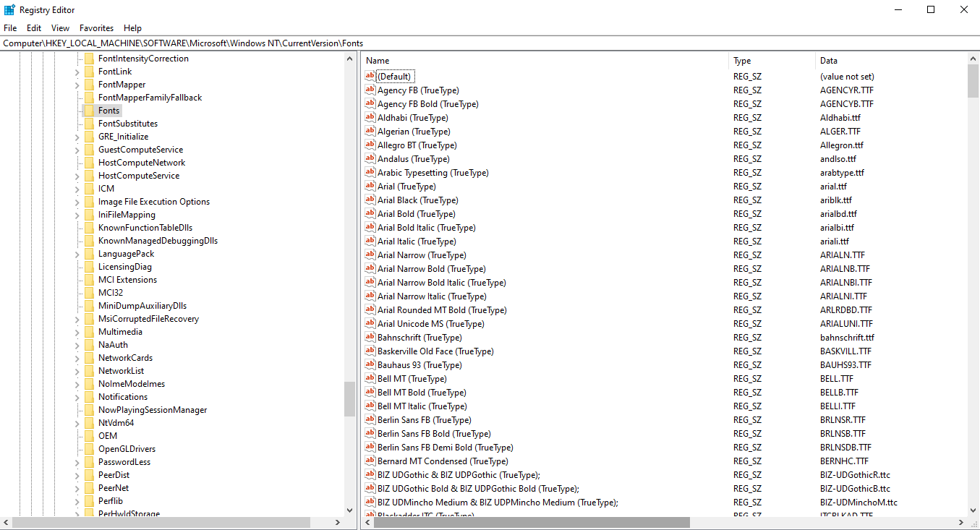The width and height of the screenshot is (980, 530).
Task: Click the registry path address bar
Action: point(490,43)
